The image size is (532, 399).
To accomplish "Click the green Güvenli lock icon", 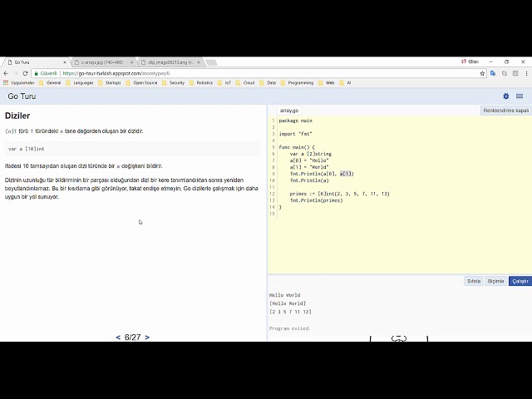I will (x=37, y=73).
